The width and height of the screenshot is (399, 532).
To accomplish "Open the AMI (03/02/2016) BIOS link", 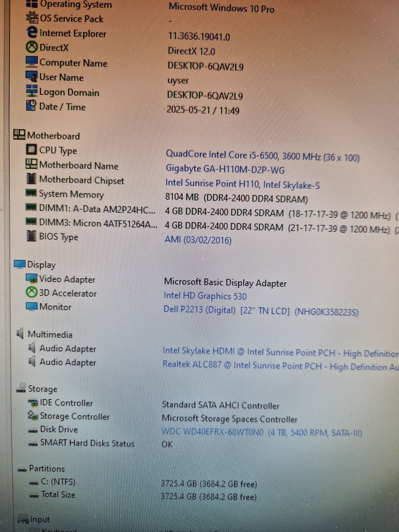I will tap(198, 240).
